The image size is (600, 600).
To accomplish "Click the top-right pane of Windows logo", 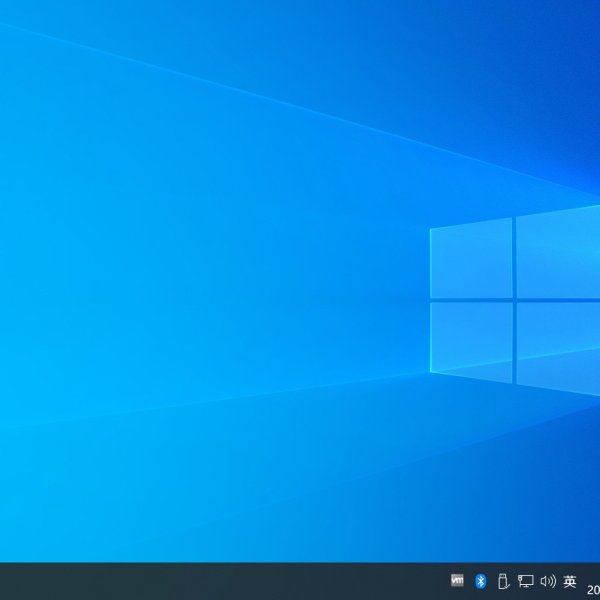I will (x=558, y=250).
